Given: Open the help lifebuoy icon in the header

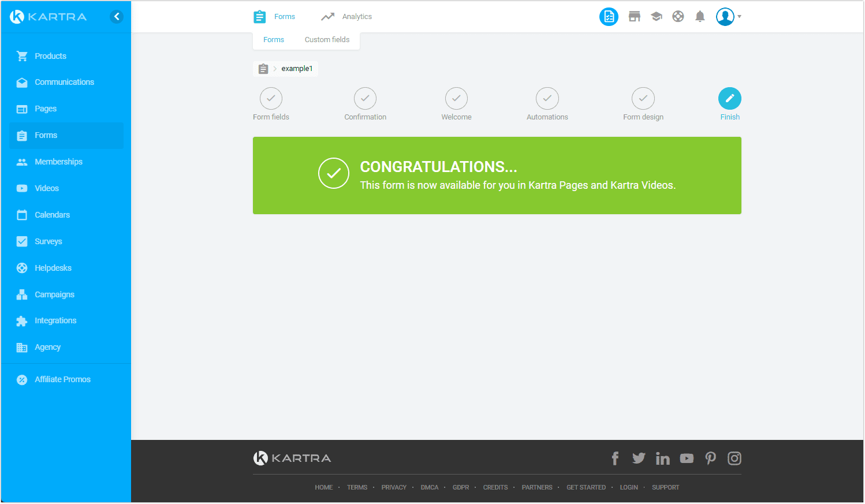Looking at the screenshot, I should (x=678, y=17).
